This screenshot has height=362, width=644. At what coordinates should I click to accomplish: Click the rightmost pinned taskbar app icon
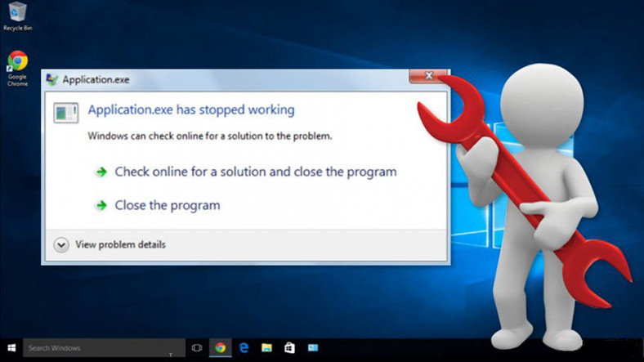click(313, 348)
